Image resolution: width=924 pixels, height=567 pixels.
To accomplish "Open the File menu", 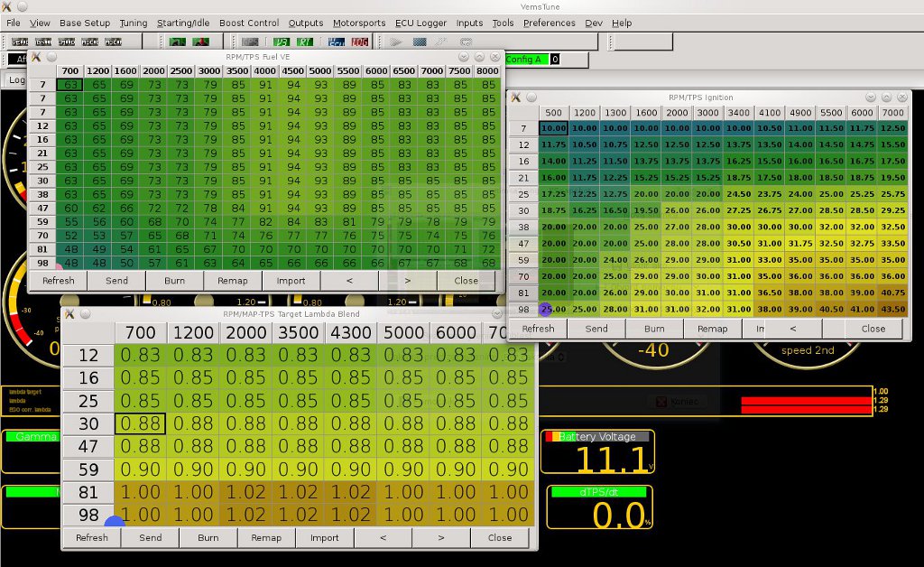I will coord(13,23).
